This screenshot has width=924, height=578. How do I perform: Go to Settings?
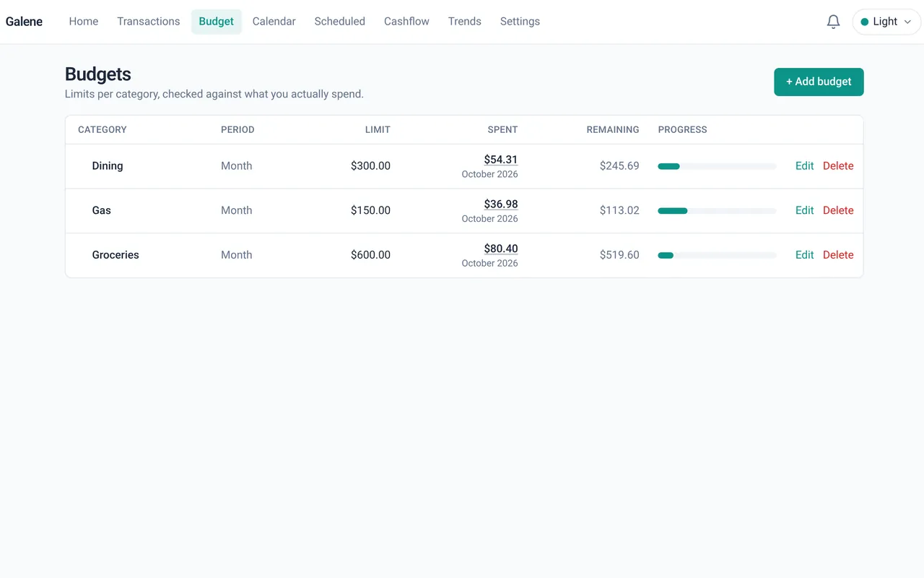[x=520, y=22]
